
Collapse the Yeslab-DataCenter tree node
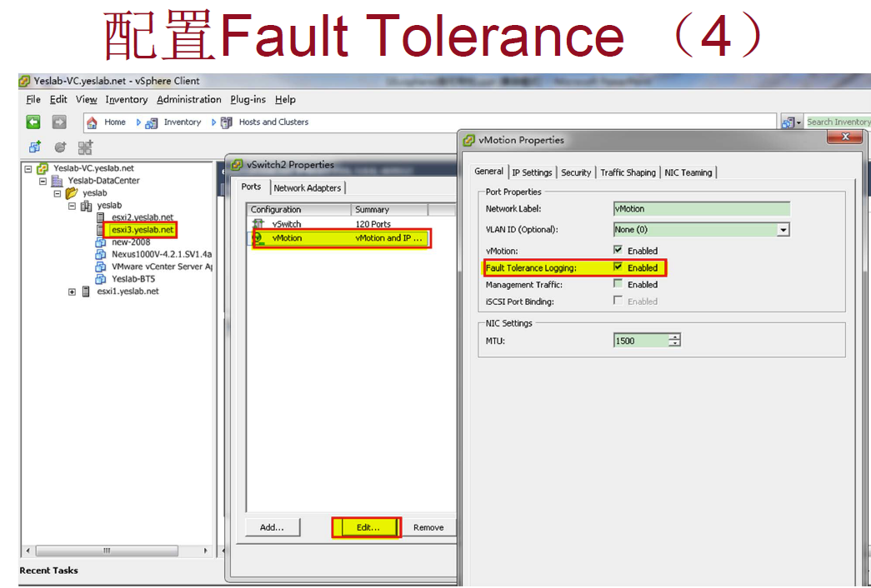pos(43,181)
